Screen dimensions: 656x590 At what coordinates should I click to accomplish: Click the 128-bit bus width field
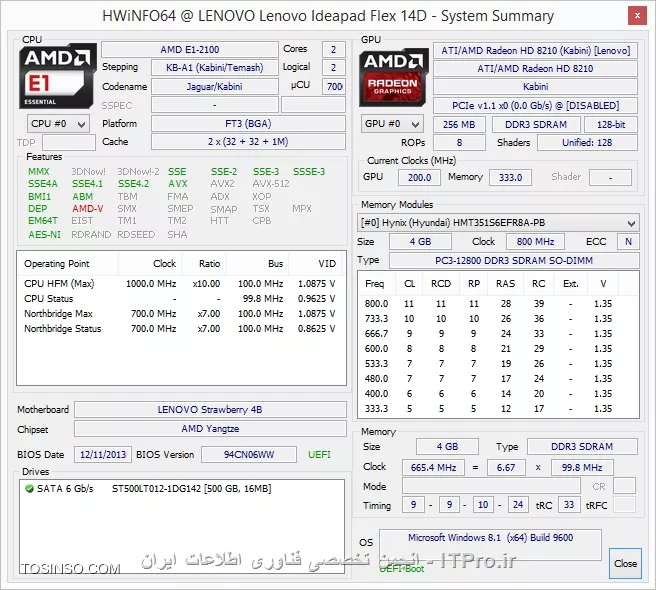point(611,125)
